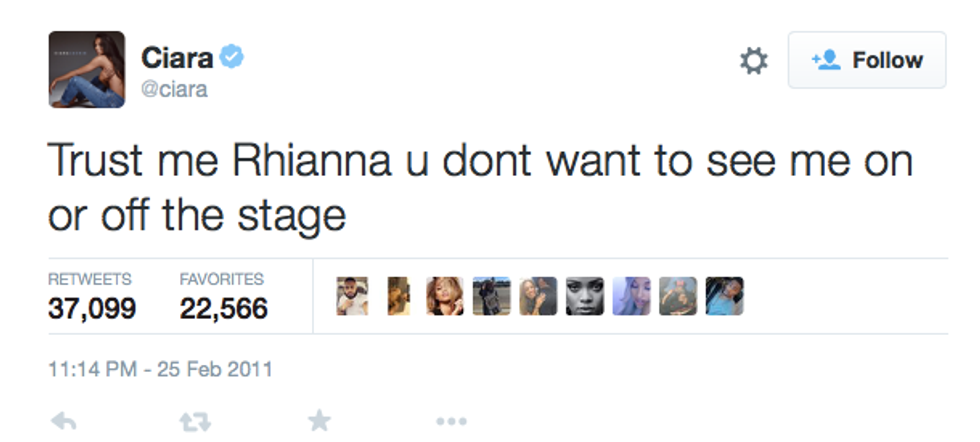The image size is (980, 442).
Task: Open the gear settings dropdown
Action: point(753,62)
